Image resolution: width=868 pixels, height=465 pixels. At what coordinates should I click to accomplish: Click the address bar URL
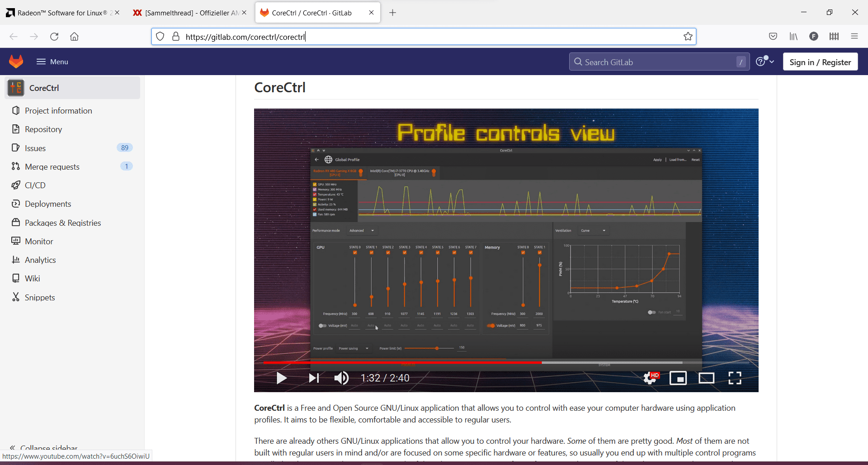coord(245,37)
